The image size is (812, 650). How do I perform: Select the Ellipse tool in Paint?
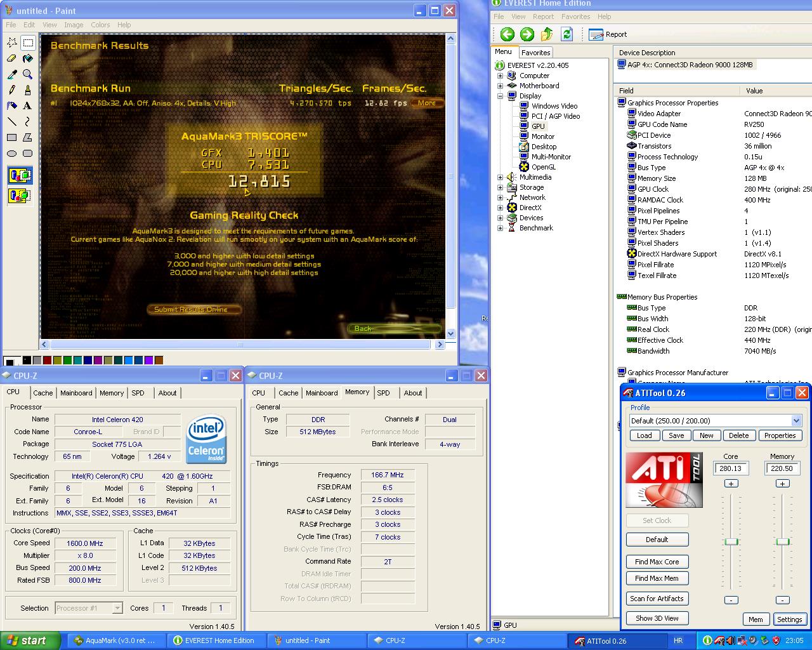12,154
